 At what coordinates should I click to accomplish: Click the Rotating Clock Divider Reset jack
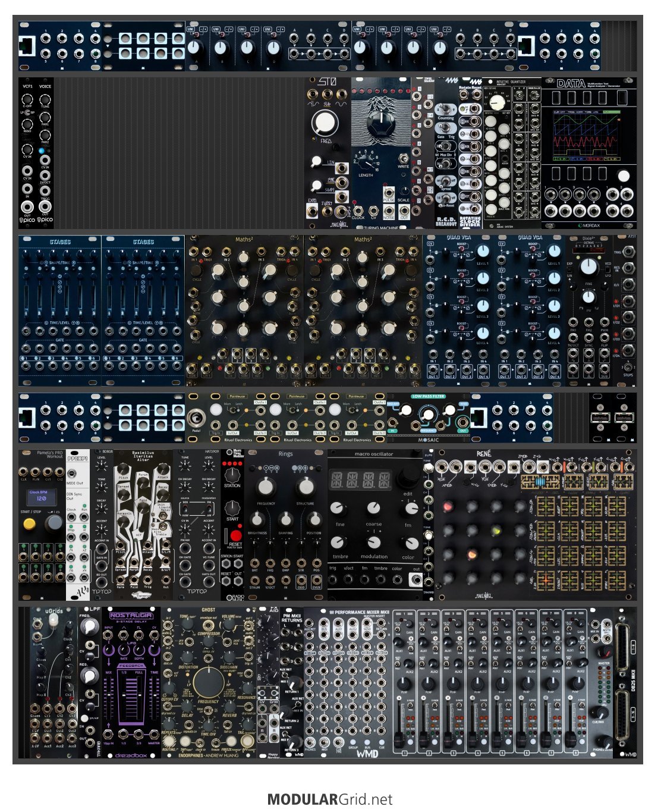[x=476, y=94]
